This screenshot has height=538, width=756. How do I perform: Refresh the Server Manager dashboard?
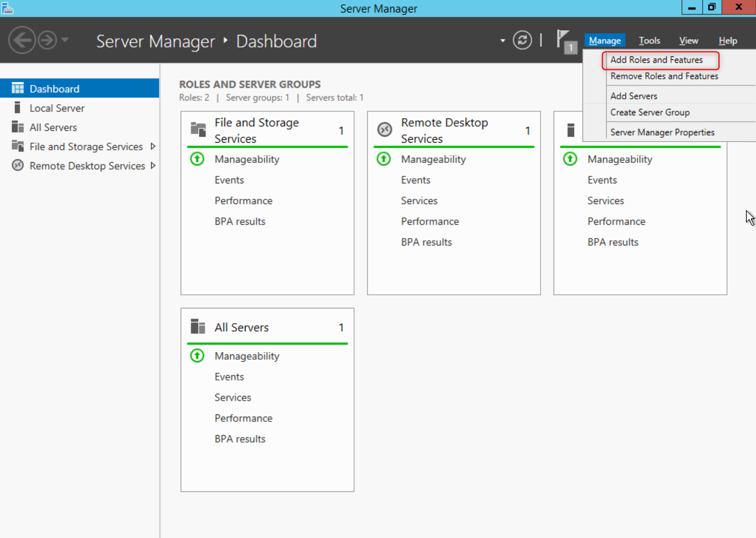coord(522,40)
